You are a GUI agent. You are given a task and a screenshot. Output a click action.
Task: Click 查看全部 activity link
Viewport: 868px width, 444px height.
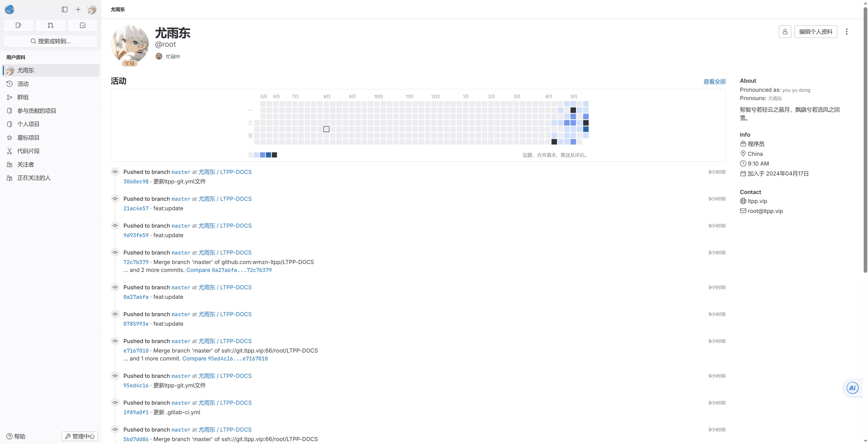pos(714,82)
